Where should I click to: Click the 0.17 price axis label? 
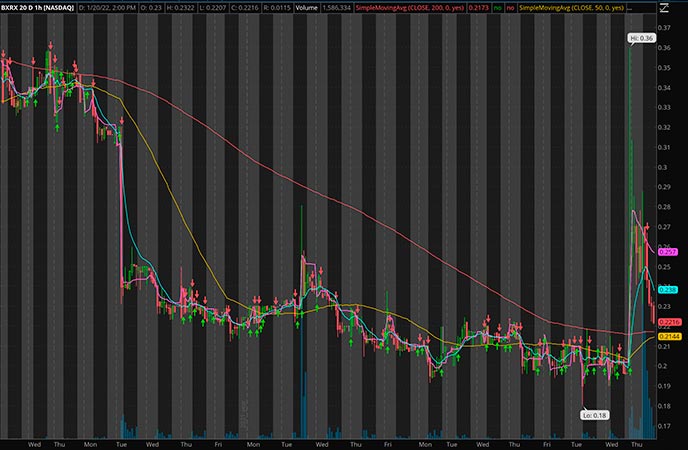tap(664, 426)
